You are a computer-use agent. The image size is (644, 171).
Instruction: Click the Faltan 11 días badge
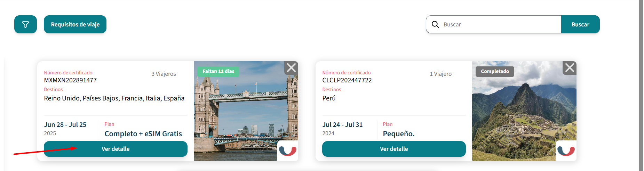pyautogui.click(x=218, y=71)
